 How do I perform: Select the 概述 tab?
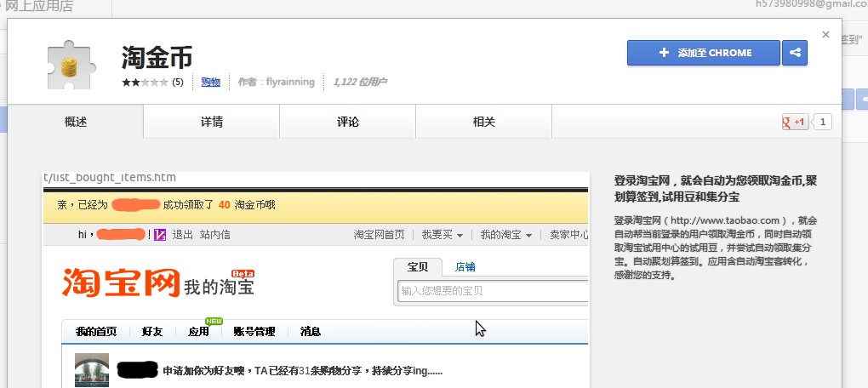tap(75, 122)
